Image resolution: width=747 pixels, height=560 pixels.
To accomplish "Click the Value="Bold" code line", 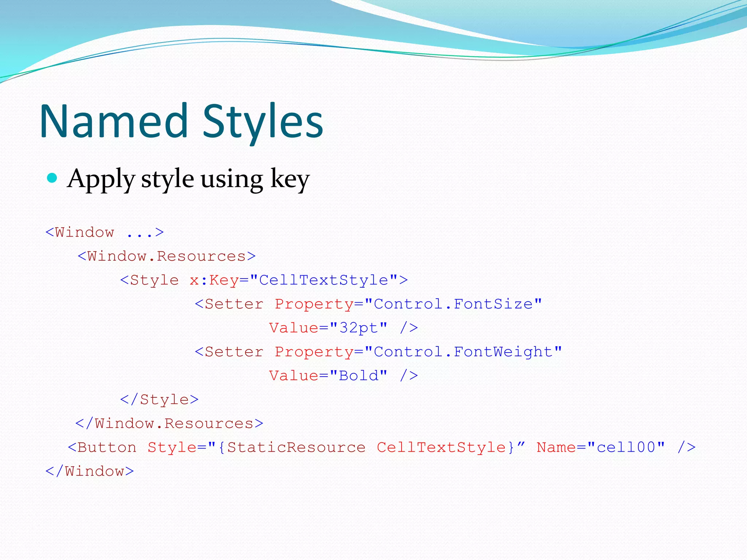I will pos(343,376).
